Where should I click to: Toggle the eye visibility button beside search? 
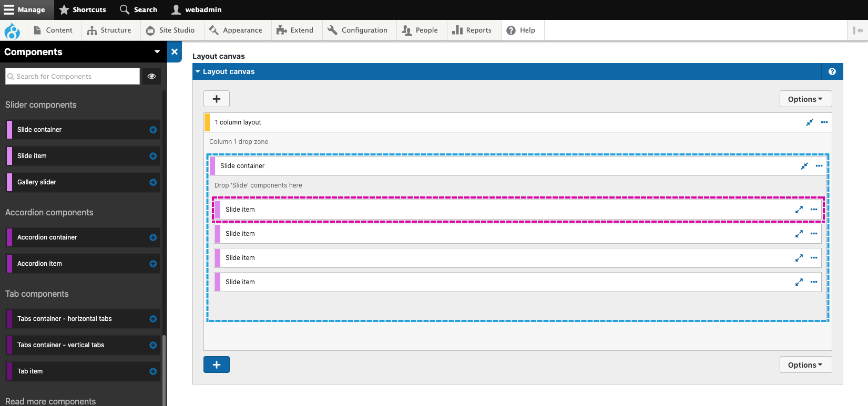[151, 76]
